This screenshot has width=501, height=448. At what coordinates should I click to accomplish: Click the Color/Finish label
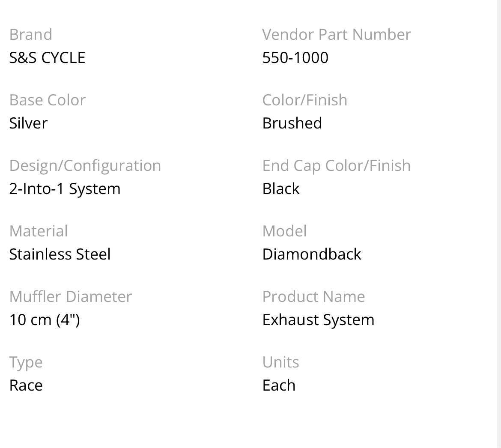305,100
